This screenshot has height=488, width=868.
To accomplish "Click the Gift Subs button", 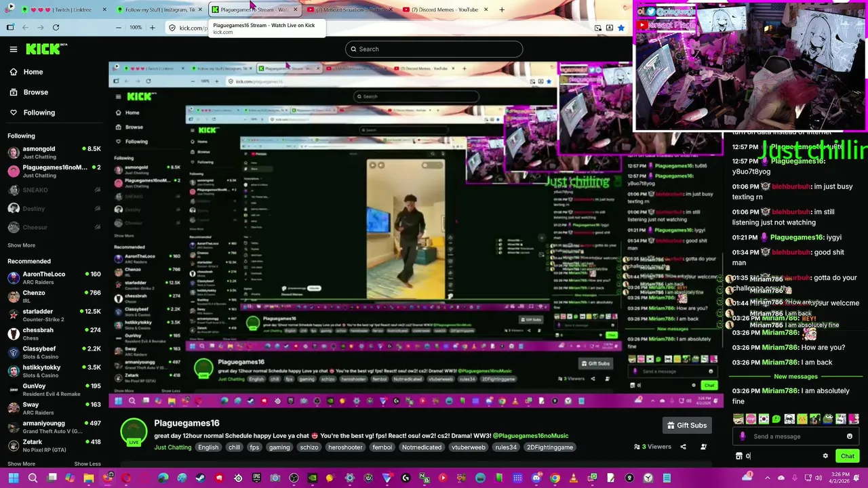I will pos(687,426).
